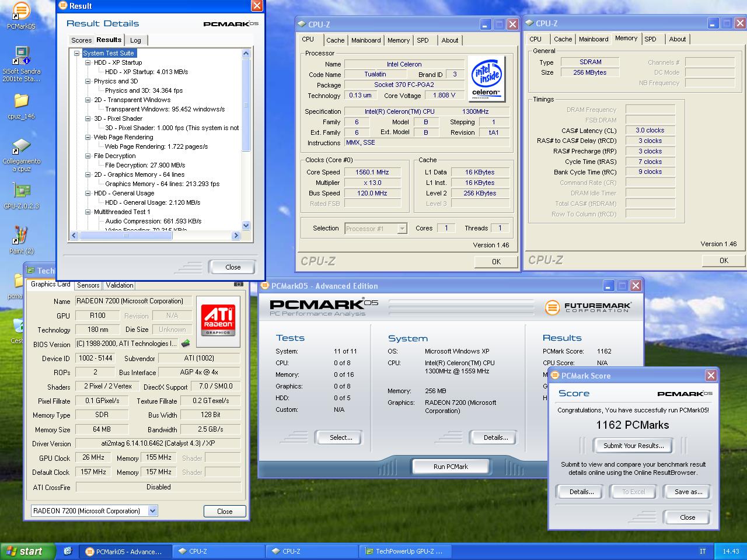The height and width of the screenshot is (560, 747).
Task: Click the Intel Celeron logo in CPU-Z
Action: (x=486, y=79)
